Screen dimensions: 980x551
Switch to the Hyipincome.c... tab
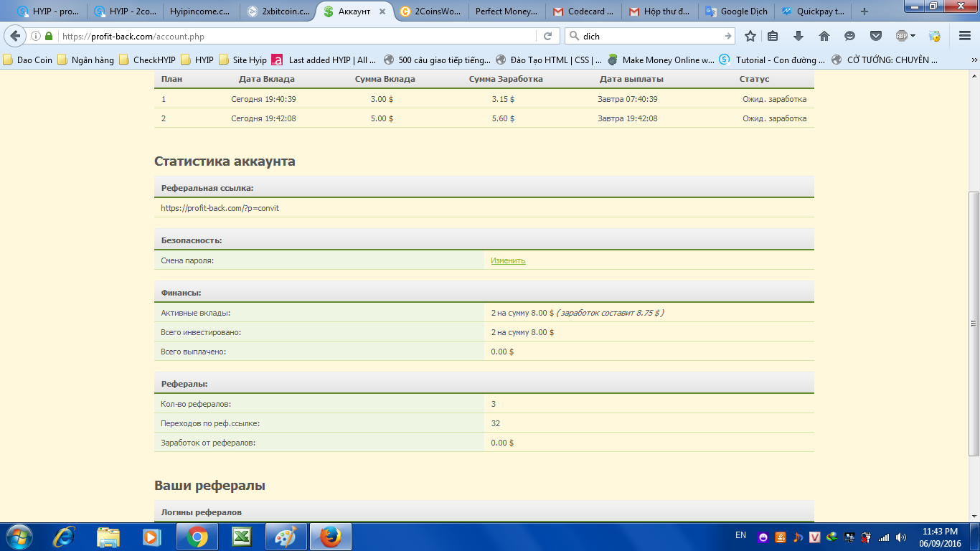click(x=200, y=11)
